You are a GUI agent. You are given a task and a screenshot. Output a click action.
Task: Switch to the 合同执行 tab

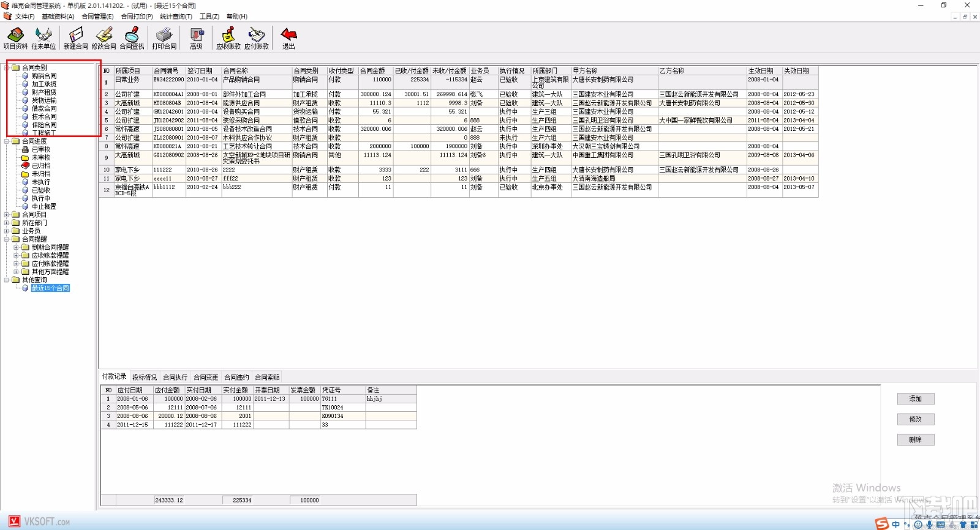pos(175,378)
